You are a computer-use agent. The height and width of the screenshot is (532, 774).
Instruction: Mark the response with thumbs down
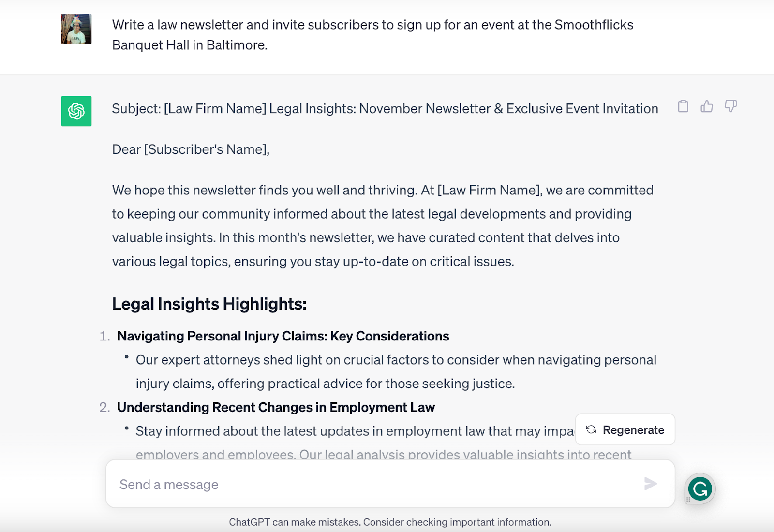(730, 106)
